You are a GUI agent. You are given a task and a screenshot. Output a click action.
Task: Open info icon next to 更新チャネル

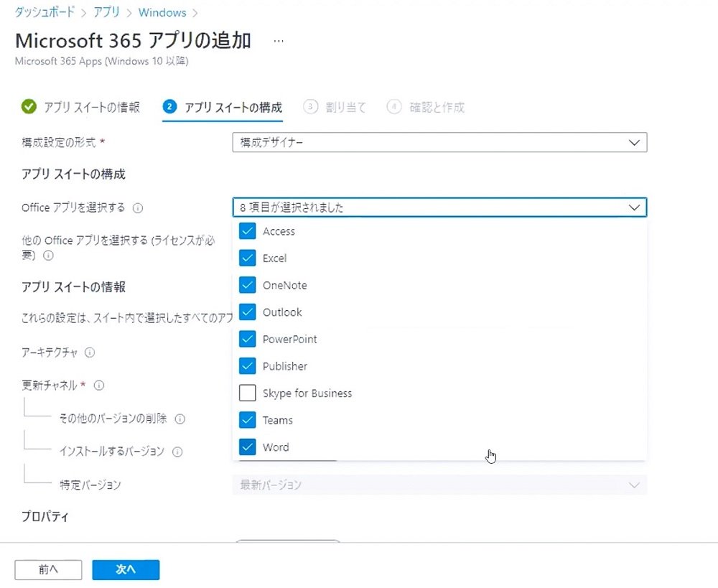pyautogui.click(x=99, y=386)
